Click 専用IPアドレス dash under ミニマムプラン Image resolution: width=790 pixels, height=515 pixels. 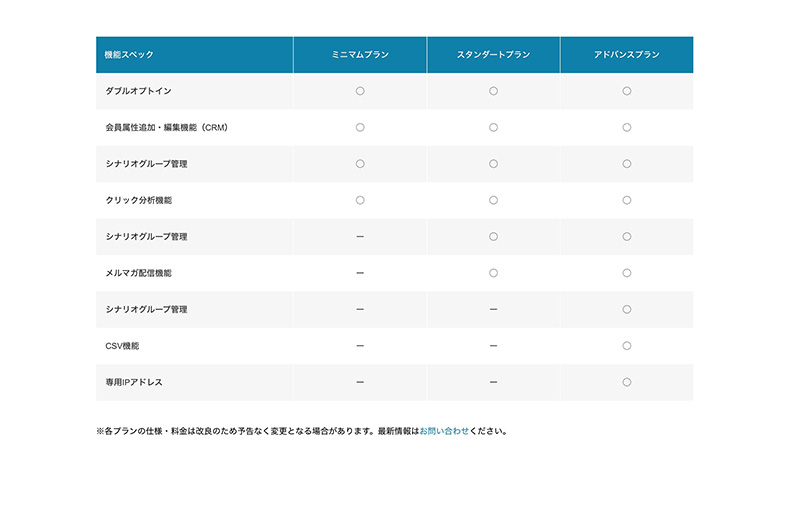coord(360,382)
